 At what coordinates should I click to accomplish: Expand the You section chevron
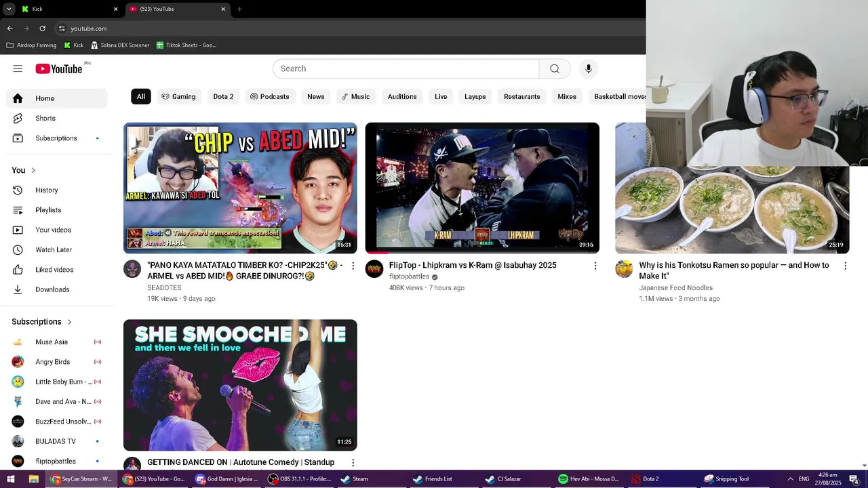[x=33, y=170]
